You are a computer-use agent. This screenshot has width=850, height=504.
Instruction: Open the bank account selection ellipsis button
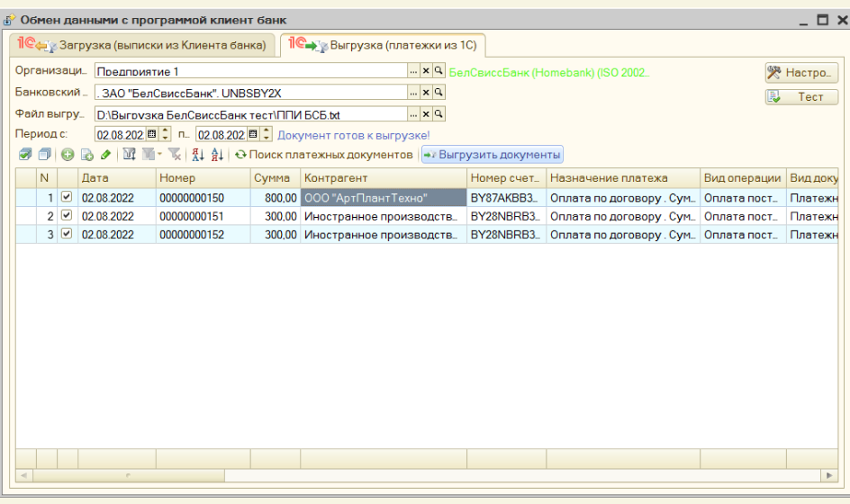point(413,93)
